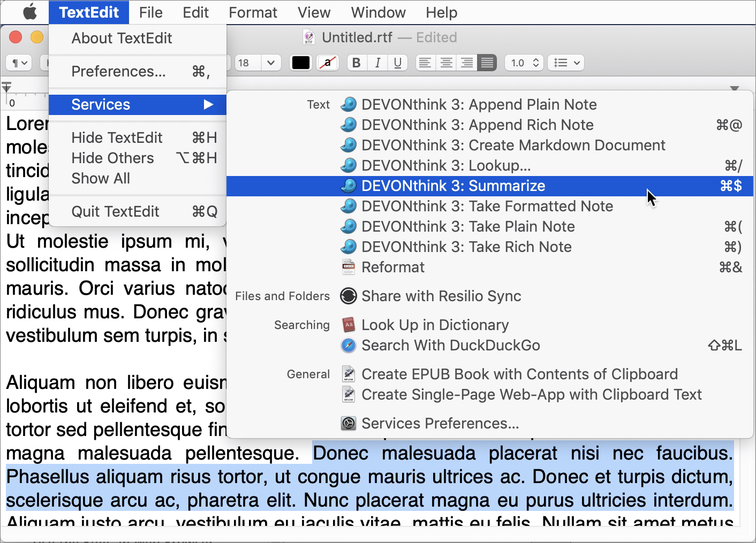
Task: Click the Reformat service icon
Action: pyautogui.click(x=349, y=267)
